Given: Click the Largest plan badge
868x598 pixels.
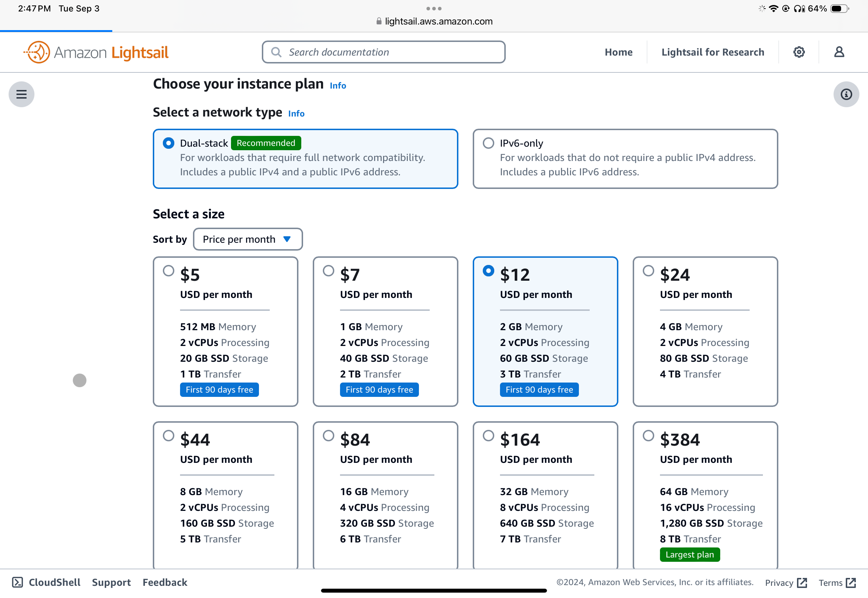Looking at the screenshot, I should 690,555.
